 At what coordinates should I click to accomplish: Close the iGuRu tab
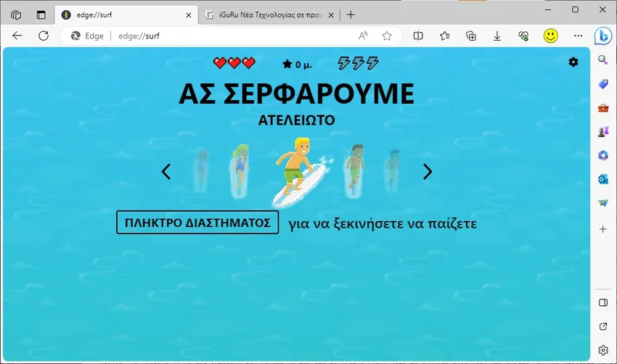pos(331,15)
